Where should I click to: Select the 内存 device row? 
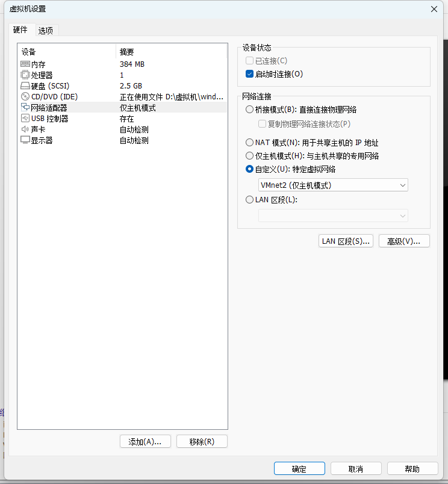coord(123,64)
